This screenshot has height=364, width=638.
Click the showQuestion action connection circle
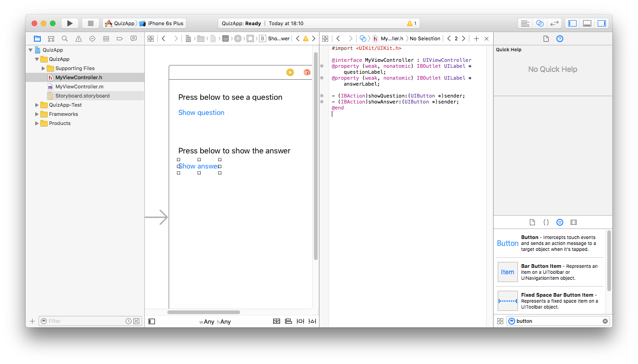(322, 96)
